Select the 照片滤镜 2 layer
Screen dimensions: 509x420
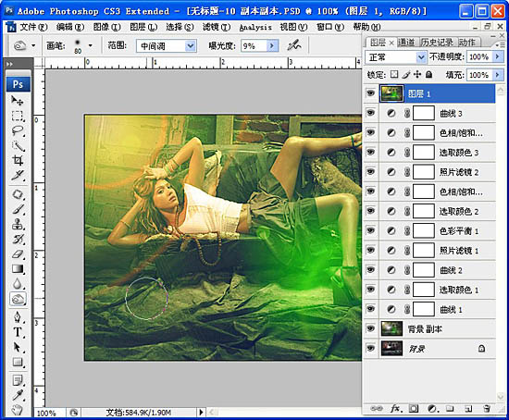437,172
